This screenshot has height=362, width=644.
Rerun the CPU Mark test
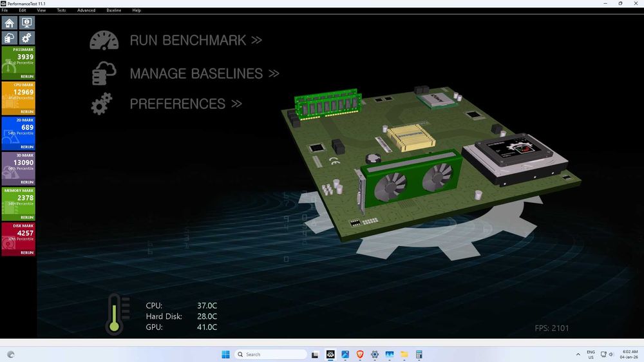tap(27, 112)
